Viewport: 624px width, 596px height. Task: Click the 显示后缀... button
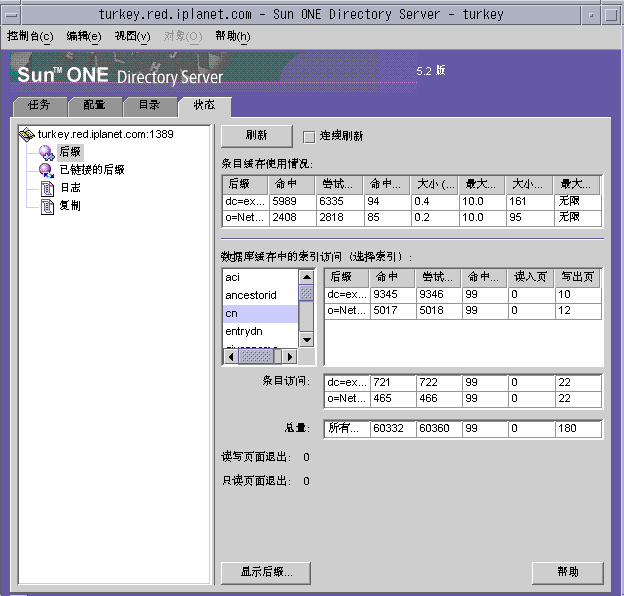pyautogui.click(x=266, y=573)
